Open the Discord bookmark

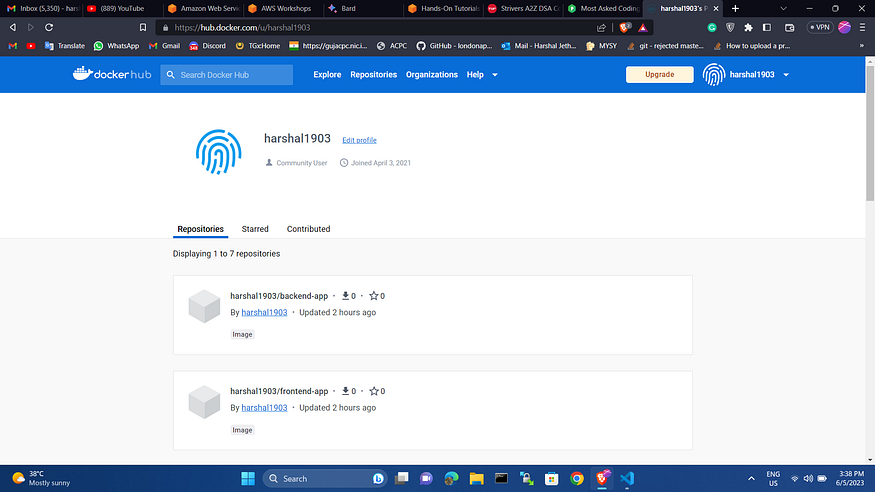click(x=207, y=46)
